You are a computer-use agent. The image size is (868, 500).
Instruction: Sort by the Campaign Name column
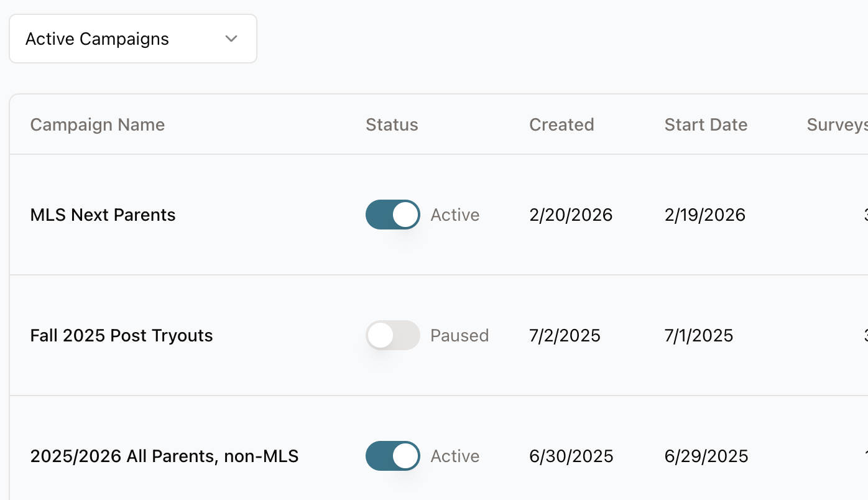point(97,124)
